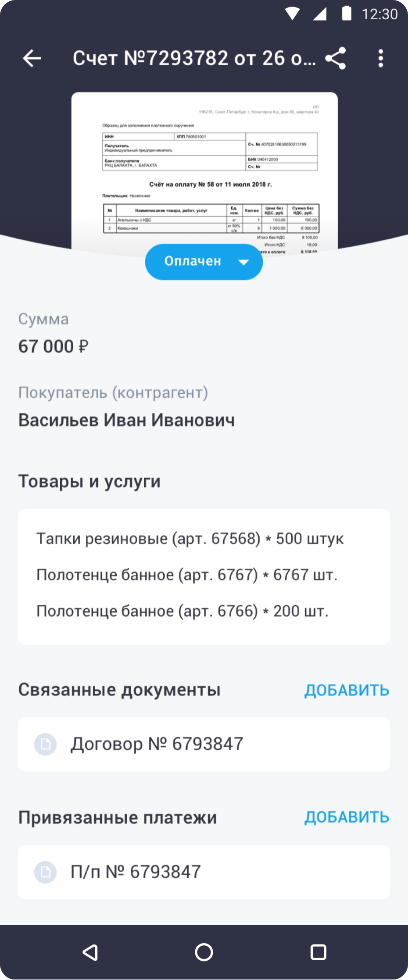Open linked contract Договор № 6793847

coord(157,744)
